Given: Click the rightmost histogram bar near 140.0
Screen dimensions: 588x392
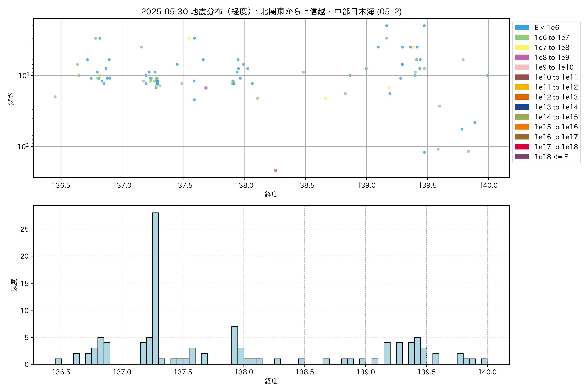Looking at the screenshot, I should [x=484, y=361].
